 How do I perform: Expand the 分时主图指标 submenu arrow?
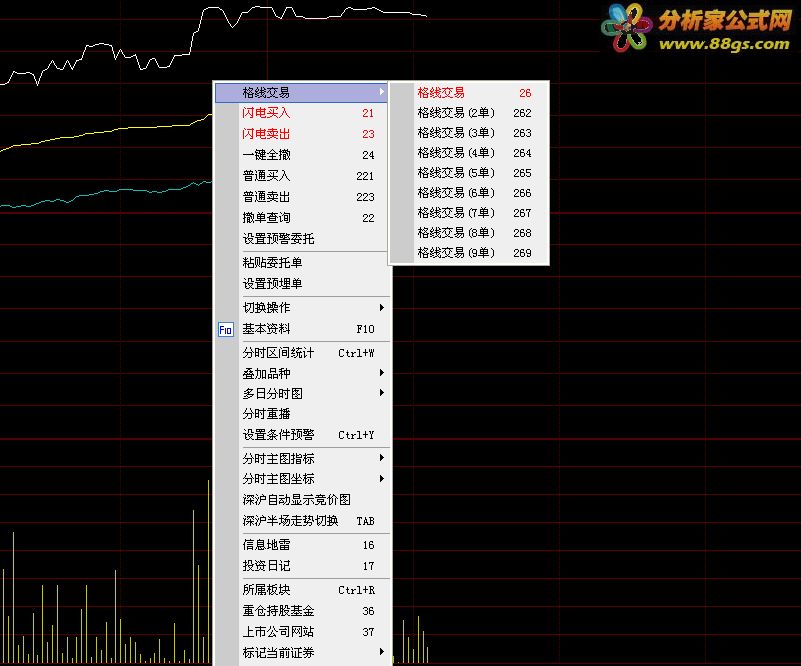(382, 458)
